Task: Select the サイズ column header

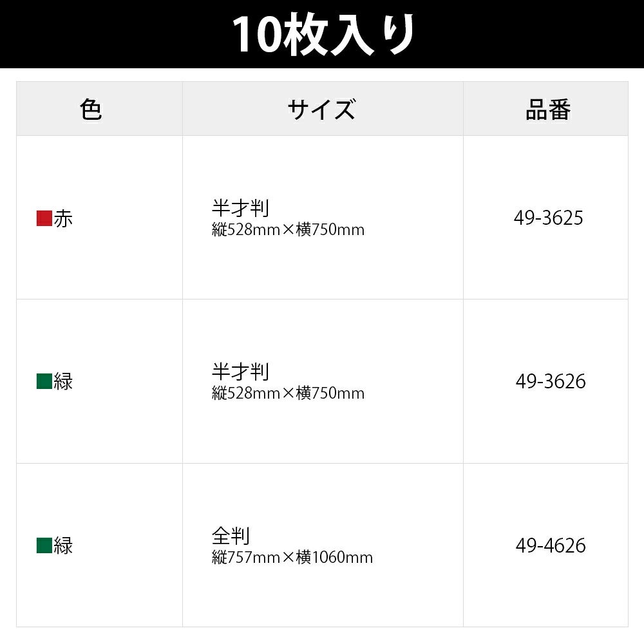Action: (323, 109)
